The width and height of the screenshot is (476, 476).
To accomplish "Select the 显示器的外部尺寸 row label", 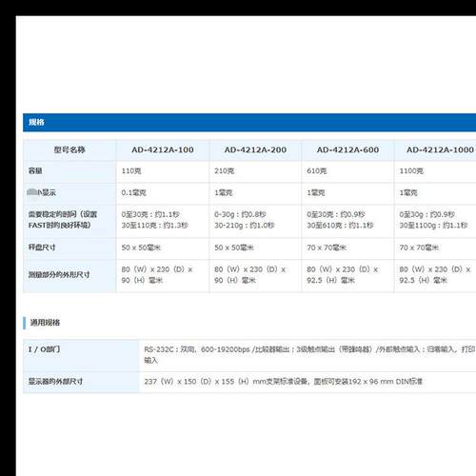I will [x=81, y=382].
